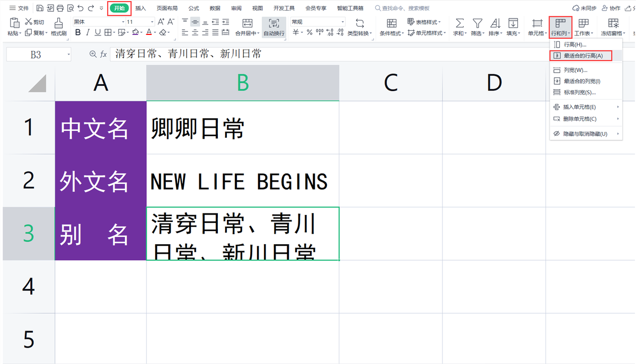Expand the Name Box dropdown arrow
636x364 pixels.
(x=68, y=55)
